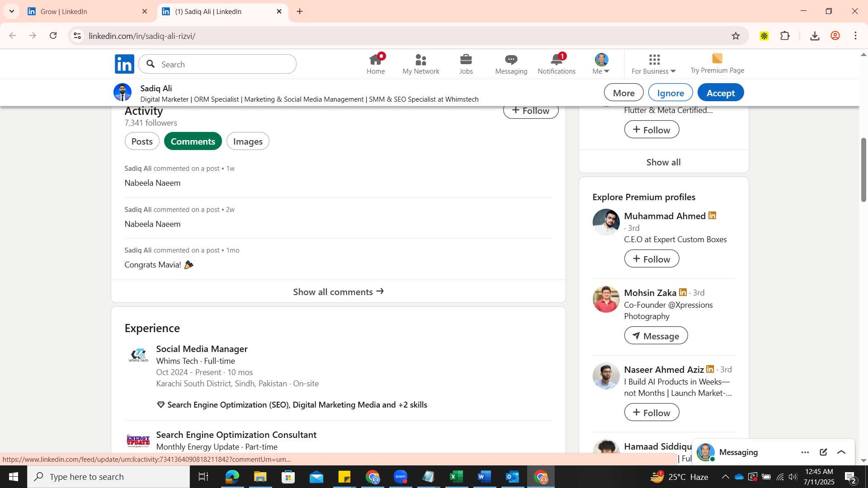Open the browser extensions puzzle icon

785,36
